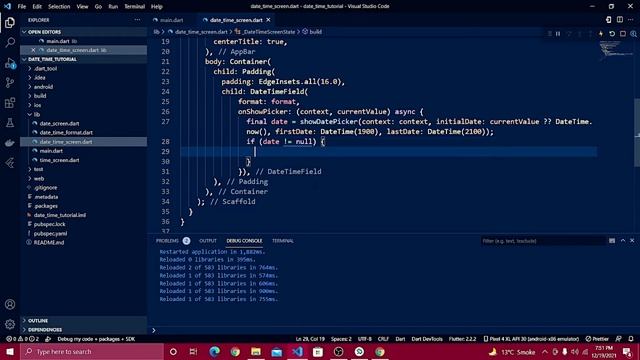This screenshot has width=640, height=360.
Task: Open README.md in the file tree
Action: click(49, 242)
